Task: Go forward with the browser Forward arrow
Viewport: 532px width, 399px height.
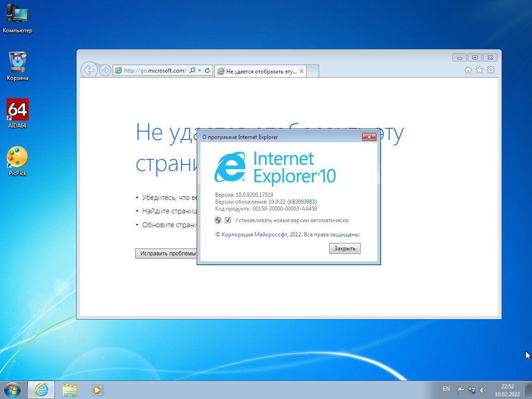Action: (105, 70)
